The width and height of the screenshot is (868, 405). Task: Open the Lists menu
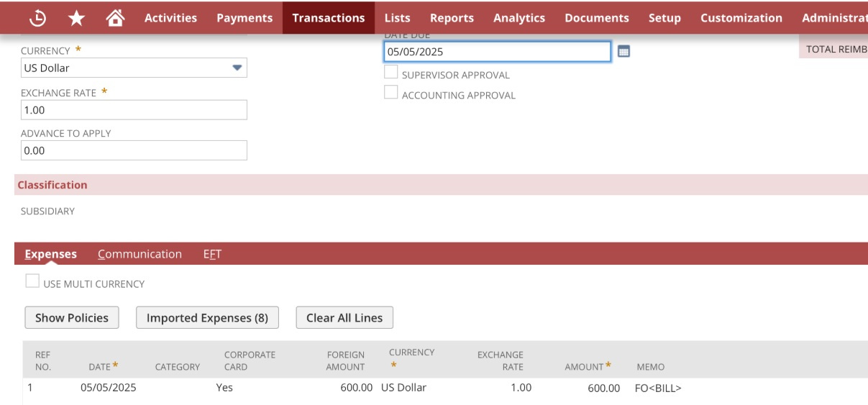pyautogui.click(x=398, y=18)
